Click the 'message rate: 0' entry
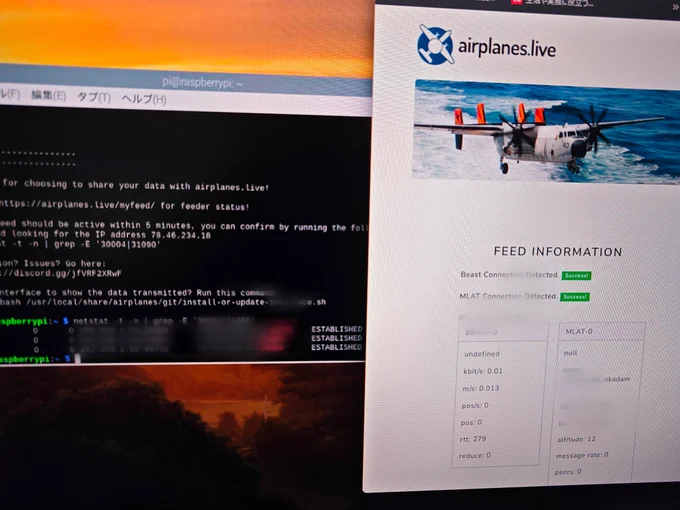Viewport: 680px width, 510px height. 582,455
